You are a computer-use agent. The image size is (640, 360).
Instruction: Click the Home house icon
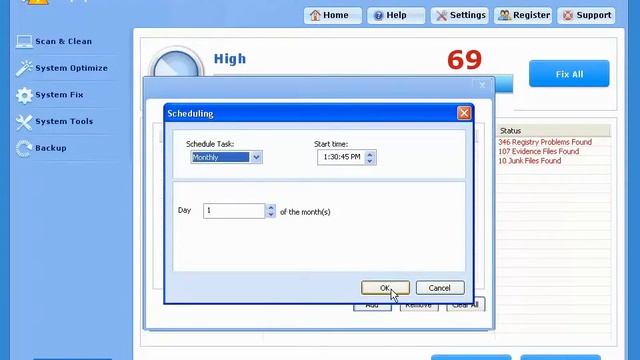tap(315, 16)
